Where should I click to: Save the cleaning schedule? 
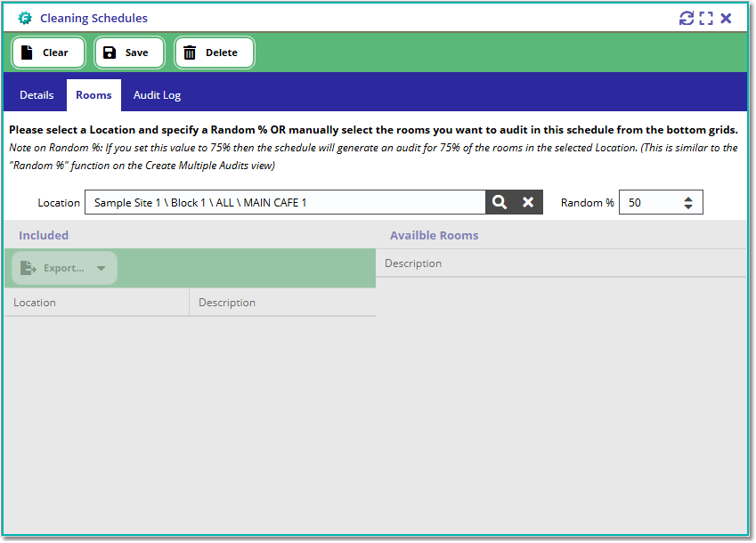coord(129,53)
